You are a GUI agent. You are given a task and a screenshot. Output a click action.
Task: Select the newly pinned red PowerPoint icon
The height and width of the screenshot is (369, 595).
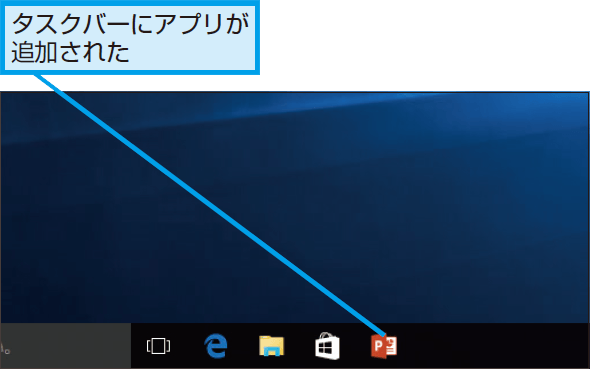coord(384,346)
